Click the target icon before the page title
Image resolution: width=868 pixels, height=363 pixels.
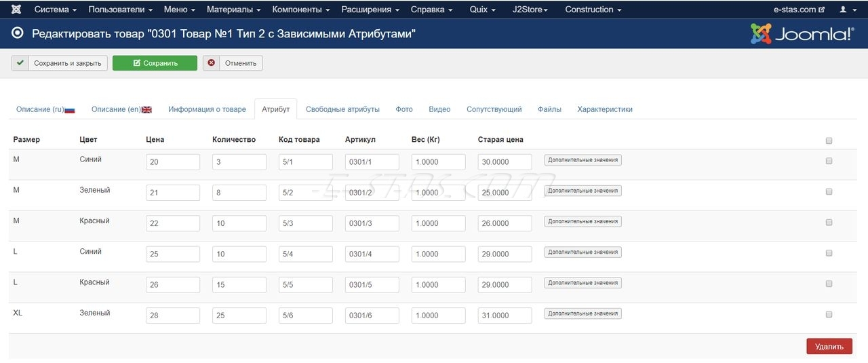click(x=18, y=33)
